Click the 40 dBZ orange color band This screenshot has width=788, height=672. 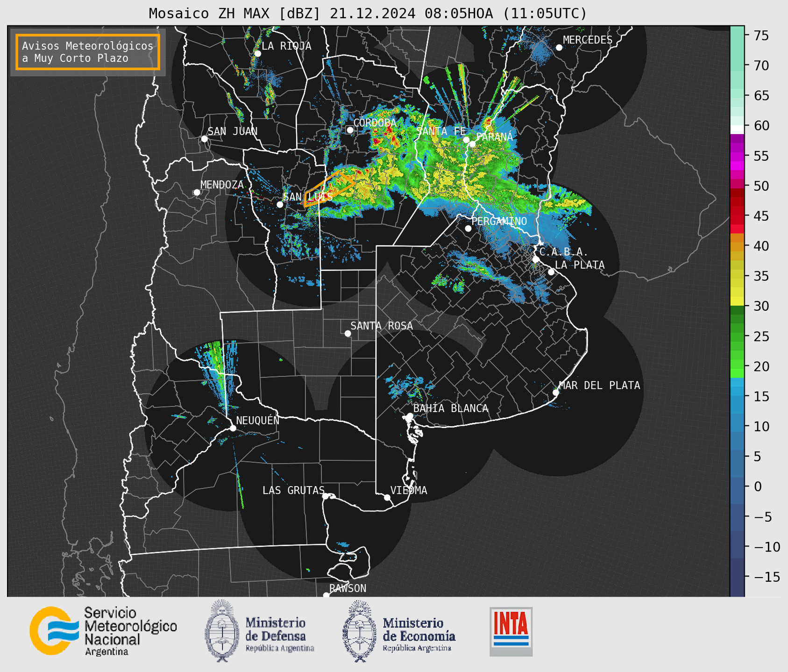coord(737,246)
